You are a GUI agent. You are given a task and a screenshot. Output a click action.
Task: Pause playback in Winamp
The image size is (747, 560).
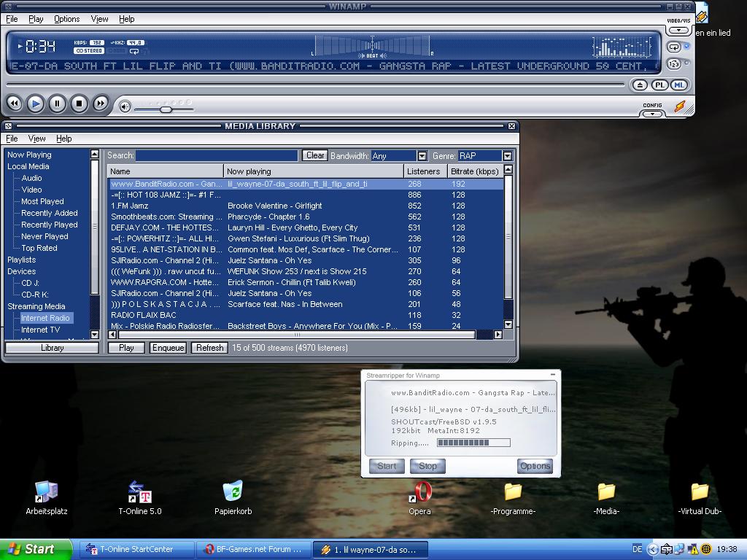click(x=57, y=104)
